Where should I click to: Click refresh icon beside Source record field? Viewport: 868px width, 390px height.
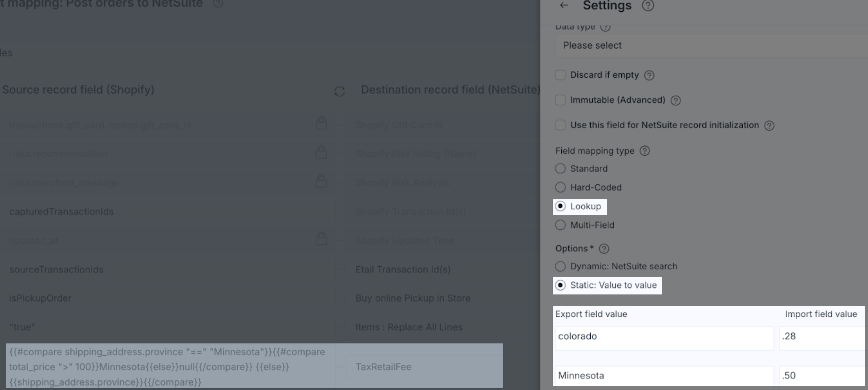pyautogui.click(x=339, y=91)
